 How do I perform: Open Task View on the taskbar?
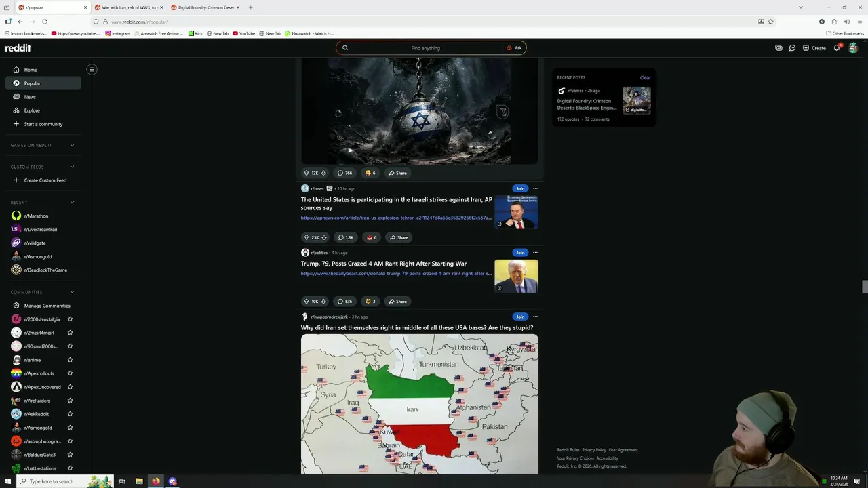coord(122,481)
